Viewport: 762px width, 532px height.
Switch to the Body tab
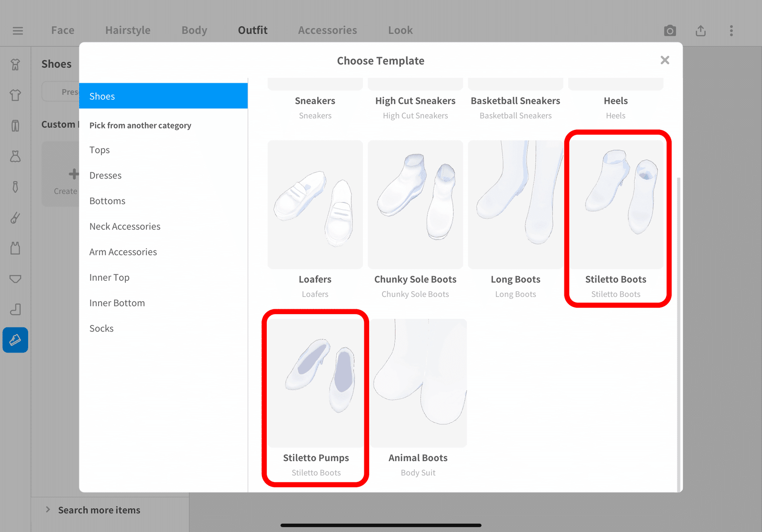[194, 30]
